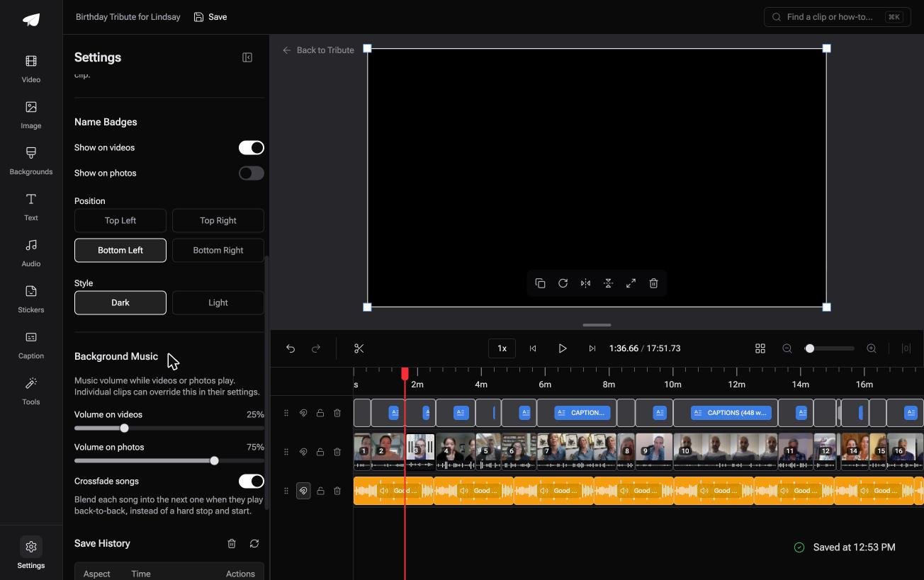The width and height of the screenshot is (924, 580).
Task: Lock the caption track
Action: 320,413
